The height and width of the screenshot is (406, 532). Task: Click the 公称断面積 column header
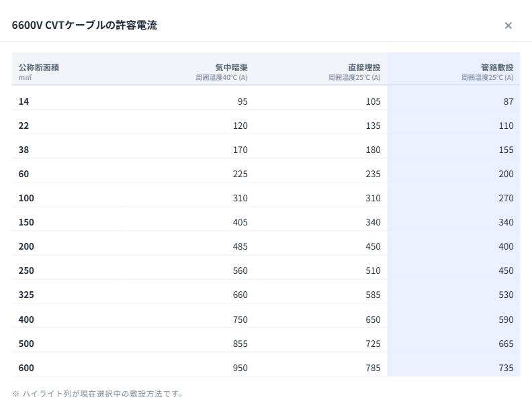pyautogui.click(x=39, y=67)
